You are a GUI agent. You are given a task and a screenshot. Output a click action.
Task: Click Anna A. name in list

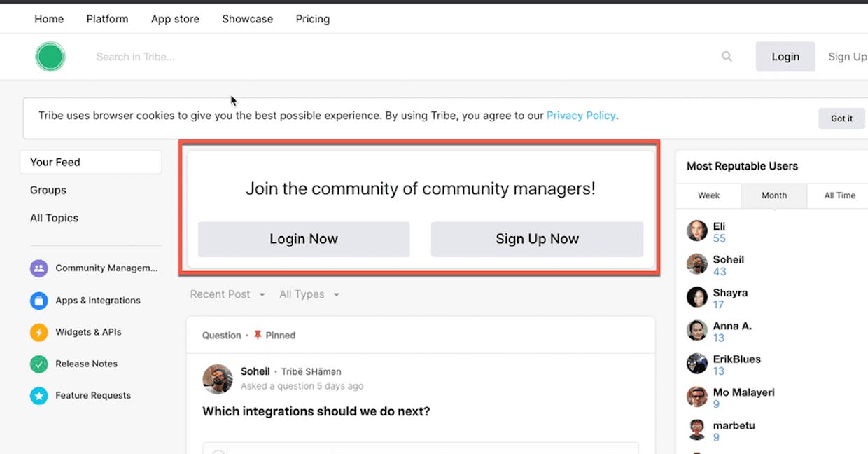732,326
